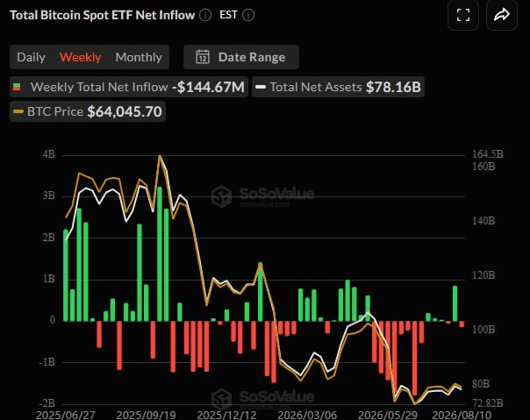530x420 pixels.
Task: Click x-axis date 2025/06/27
Action: point(66,415)
